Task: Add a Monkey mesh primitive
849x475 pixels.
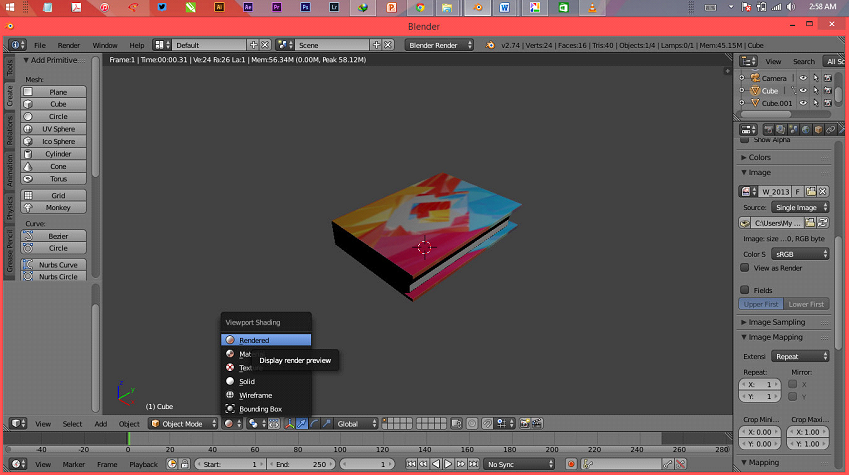Action: click(54, 207)
